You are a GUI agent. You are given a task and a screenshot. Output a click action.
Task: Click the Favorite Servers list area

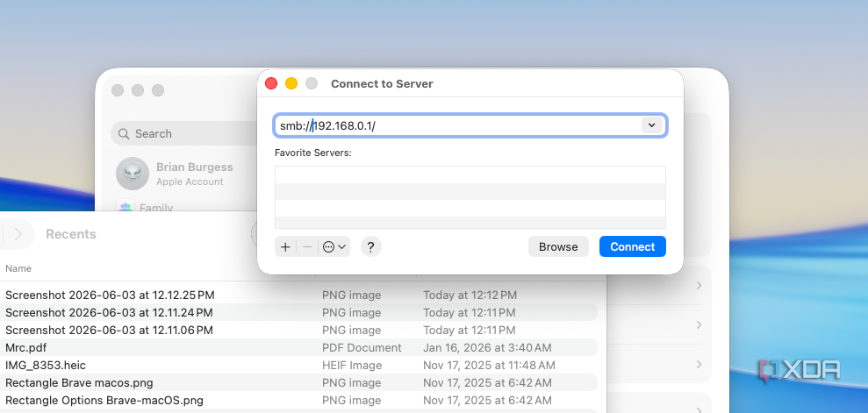pyautogui.click(x=470, y=196)
